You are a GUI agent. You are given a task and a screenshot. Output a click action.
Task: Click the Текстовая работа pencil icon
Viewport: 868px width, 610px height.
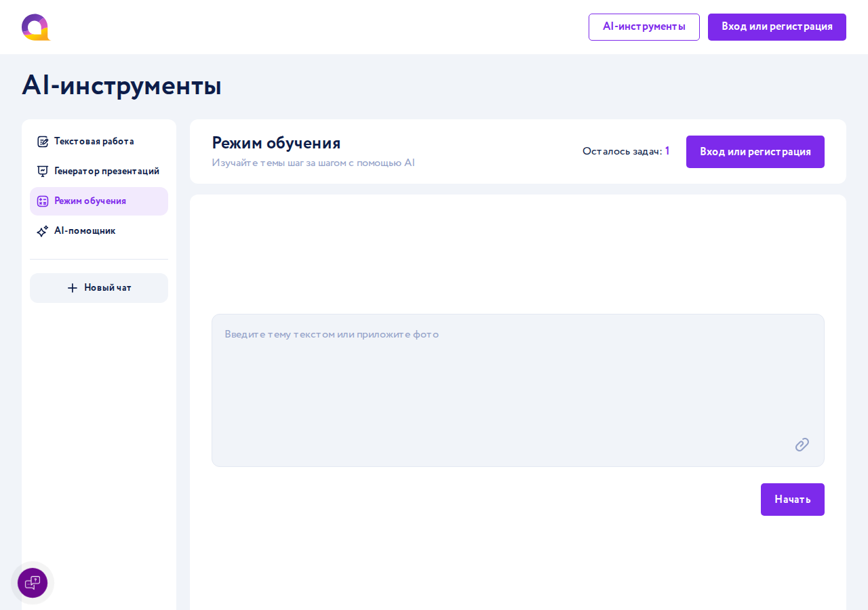(x=43, y=142)
